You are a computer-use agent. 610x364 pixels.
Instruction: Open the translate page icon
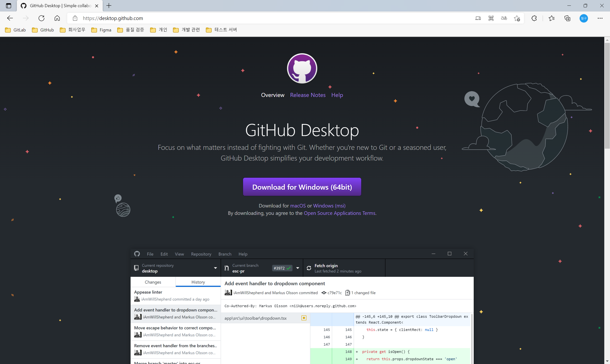coord(504,18)
